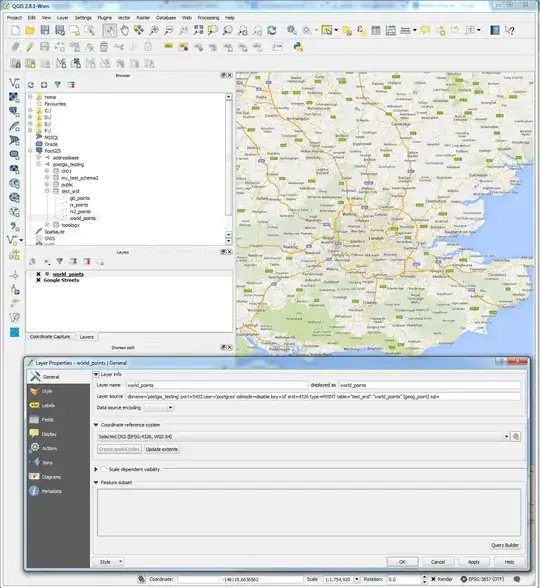Open the Field Calculator icon

click(391, 30)
